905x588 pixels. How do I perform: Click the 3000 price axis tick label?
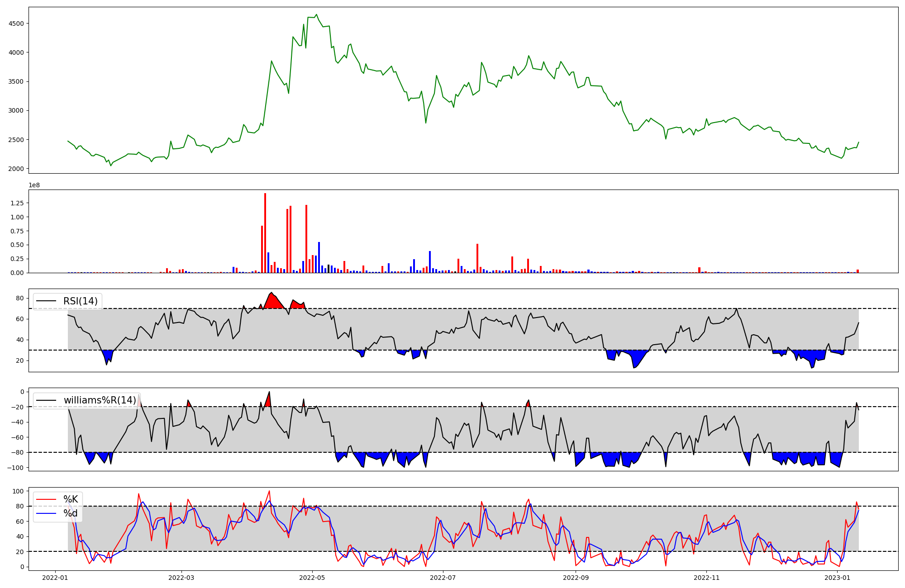pos(16,111)
